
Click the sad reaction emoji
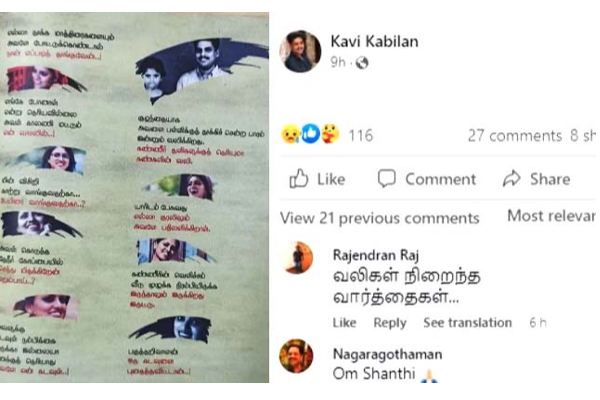(290, 134)
